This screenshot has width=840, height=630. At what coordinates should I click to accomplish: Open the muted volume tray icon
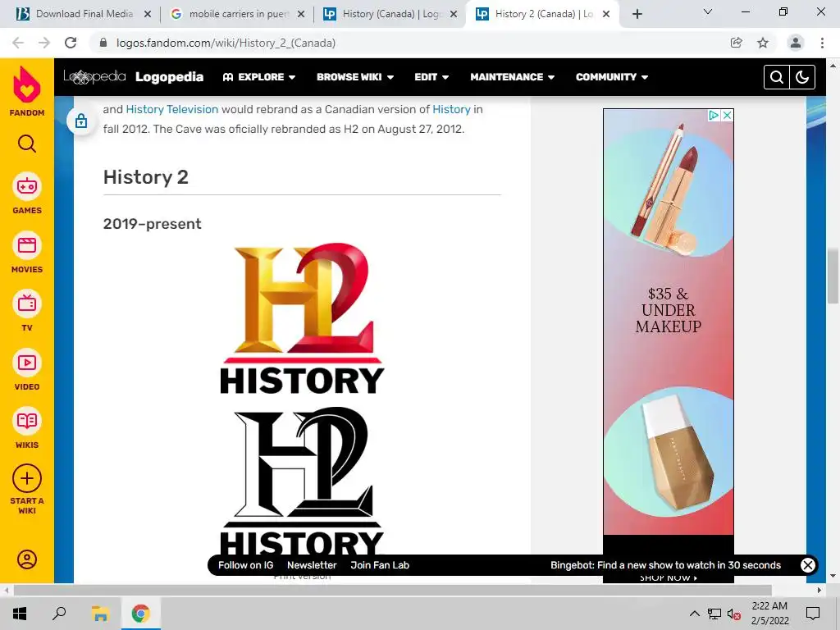pyautogui.click(x=734, y=614)
